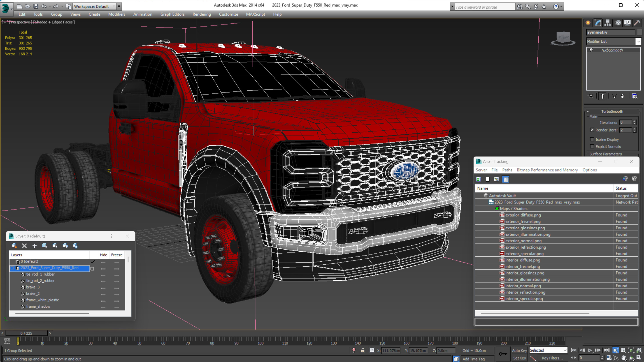Click Highlight Selected Objects' Layers icon

(55, 246)
